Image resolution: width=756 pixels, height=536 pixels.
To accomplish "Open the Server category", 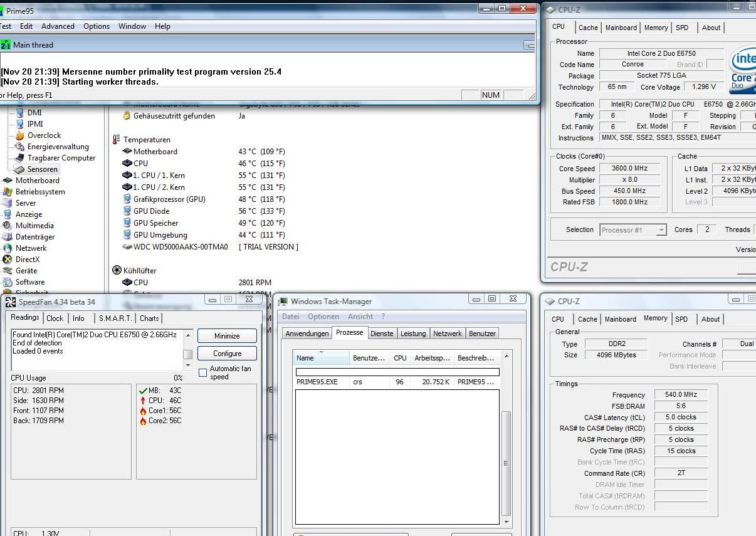I will (26, 203).
